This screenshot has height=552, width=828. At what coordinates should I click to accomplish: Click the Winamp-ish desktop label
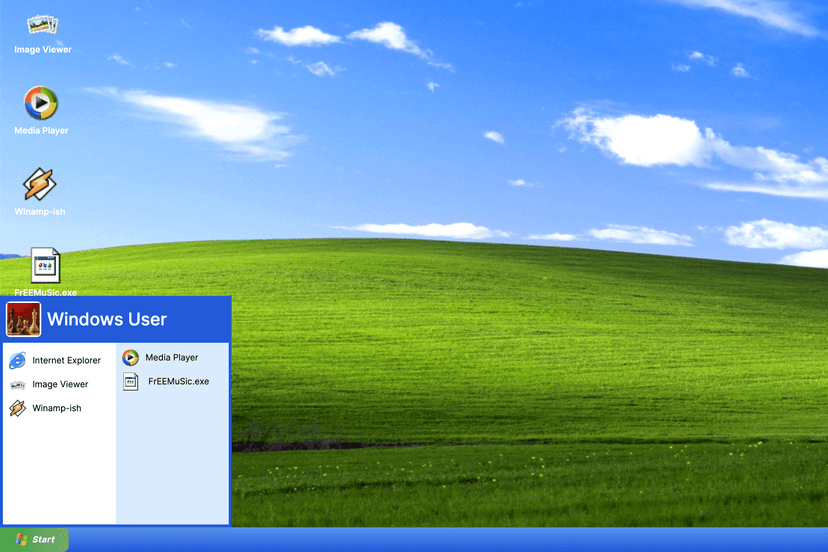(40, 212)
